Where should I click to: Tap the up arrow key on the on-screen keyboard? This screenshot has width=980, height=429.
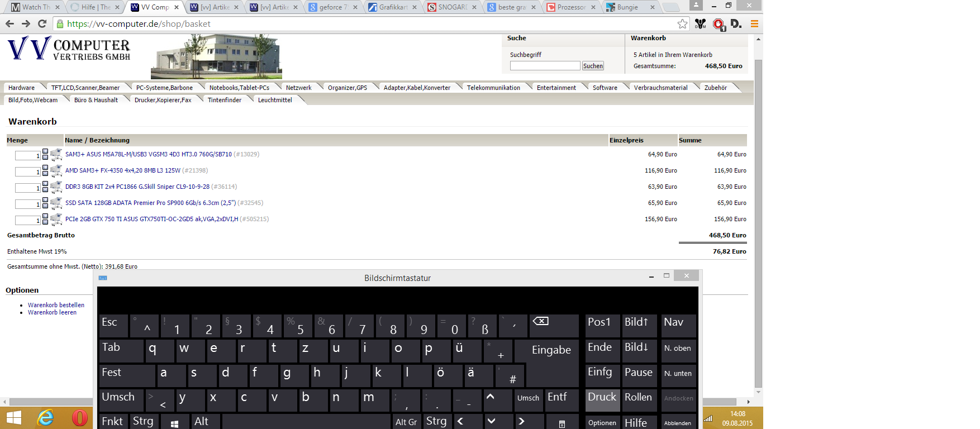(x=498, y=400)
